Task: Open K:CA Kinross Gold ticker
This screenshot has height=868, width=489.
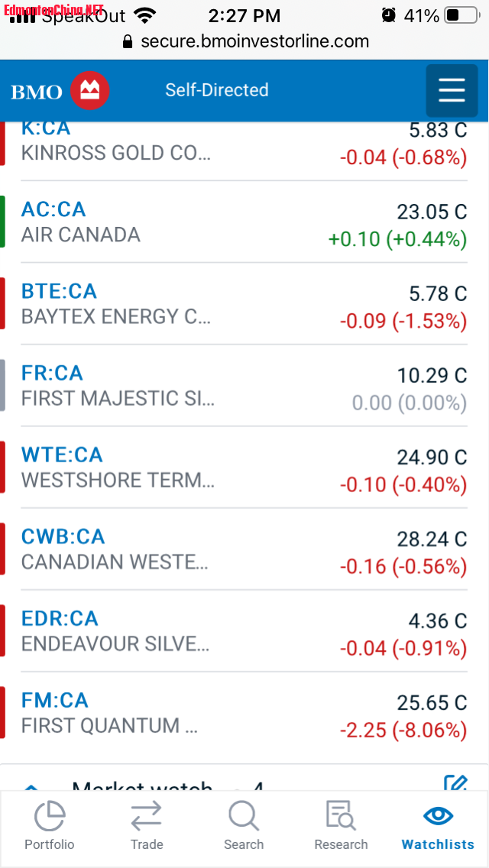Action: 46,128
